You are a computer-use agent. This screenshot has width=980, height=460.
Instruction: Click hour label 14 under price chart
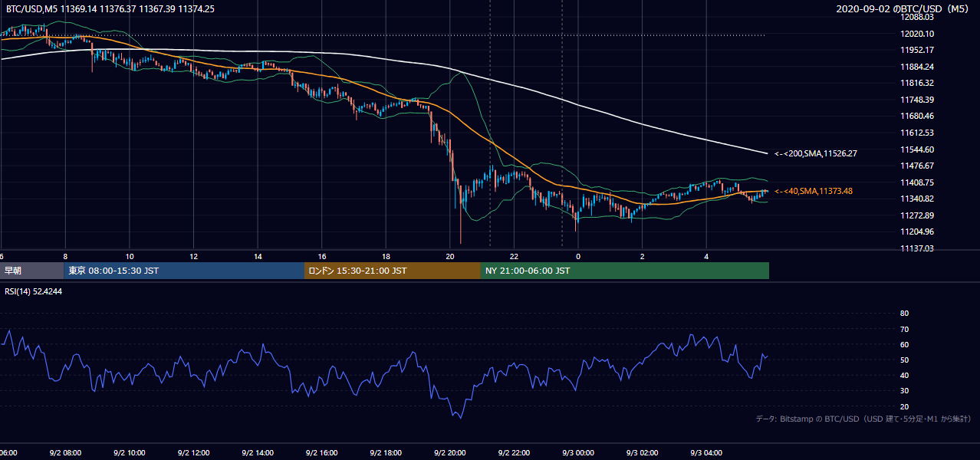(x=258, y=257)
